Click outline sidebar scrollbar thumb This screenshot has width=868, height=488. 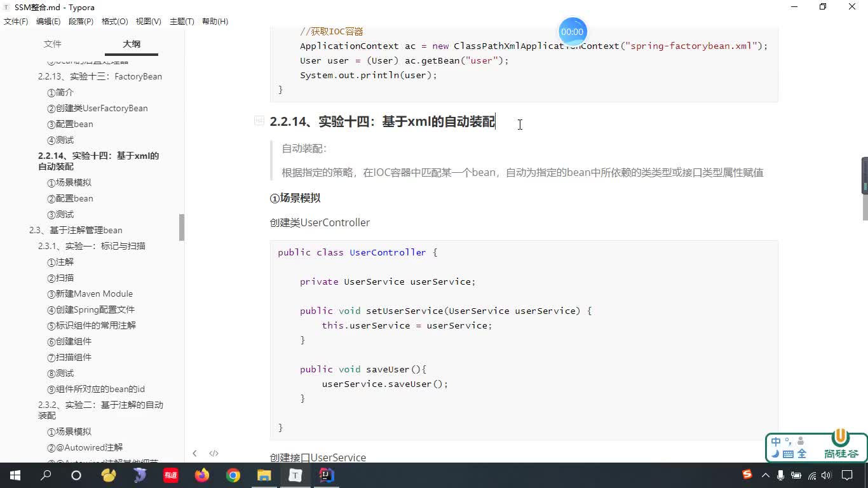tap(182, 227)
